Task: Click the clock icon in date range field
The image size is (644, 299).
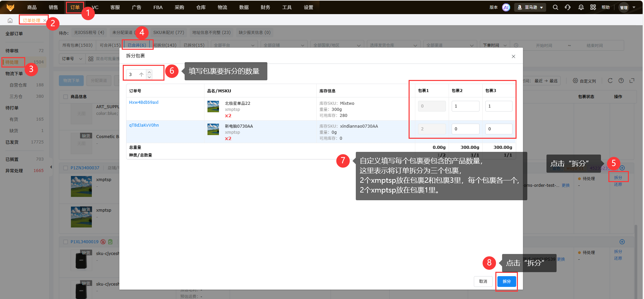Action: pos(516,45)
